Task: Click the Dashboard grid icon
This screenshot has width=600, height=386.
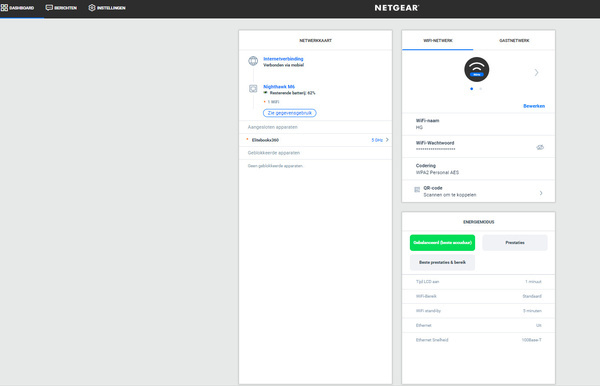Action: tap(4, 8)
